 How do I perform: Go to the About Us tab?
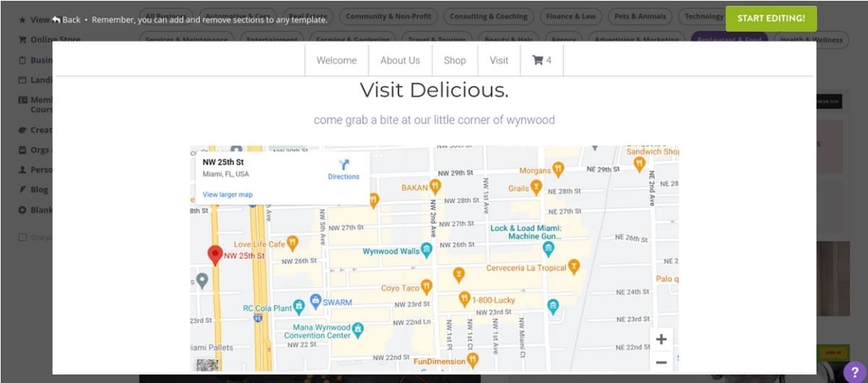[x=400, y=60]
